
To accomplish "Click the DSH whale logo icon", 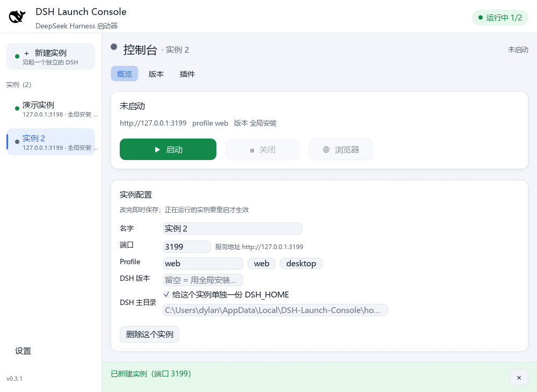I will [x=17, y=17].
